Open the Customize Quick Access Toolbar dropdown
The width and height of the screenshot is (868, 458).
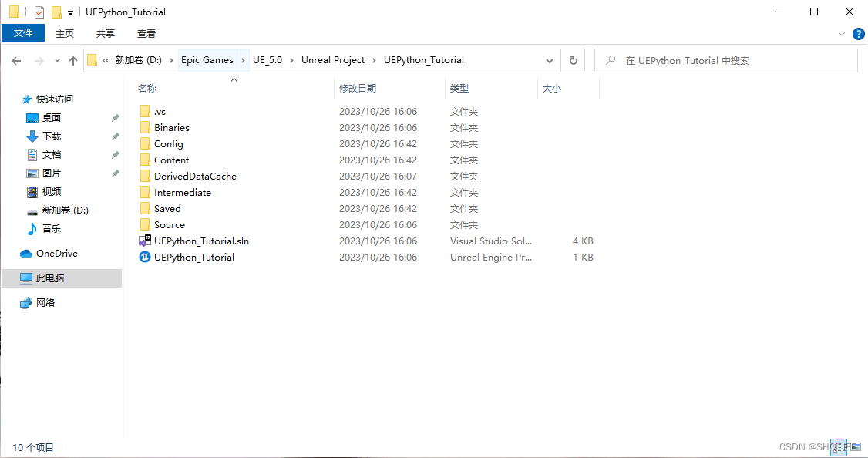pyautogui.click(x=70, y=12)
